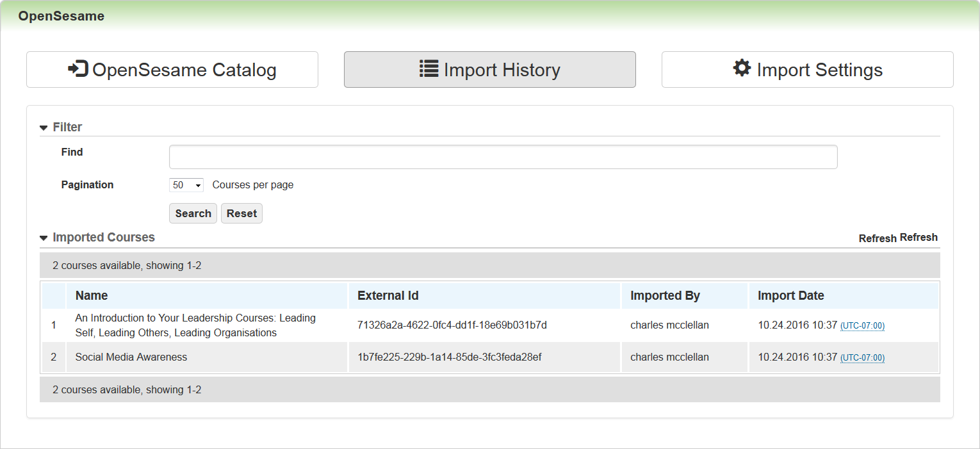This screenshot has height=449, width=980.
Task: Select the Import History tab
Action: pyautogui.click(x=489, y=70)
